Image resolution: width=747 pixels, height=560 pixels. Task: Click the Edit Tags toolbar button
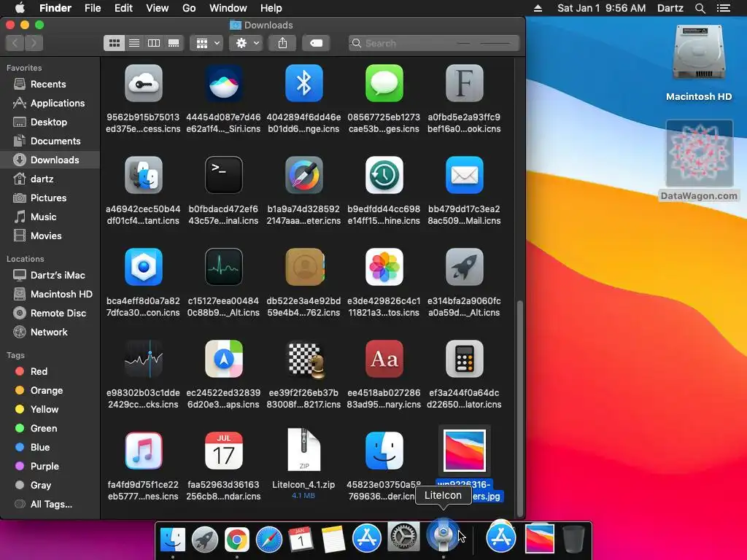[x=316, y=43]
